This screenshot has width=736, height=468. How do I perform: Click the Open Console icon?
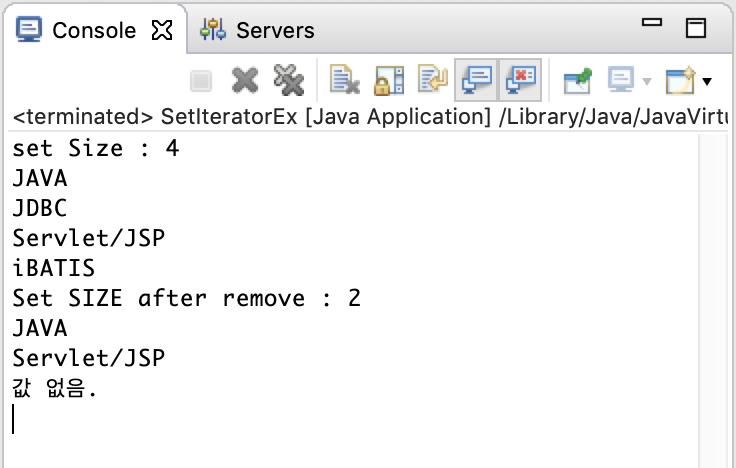point(681,80)
